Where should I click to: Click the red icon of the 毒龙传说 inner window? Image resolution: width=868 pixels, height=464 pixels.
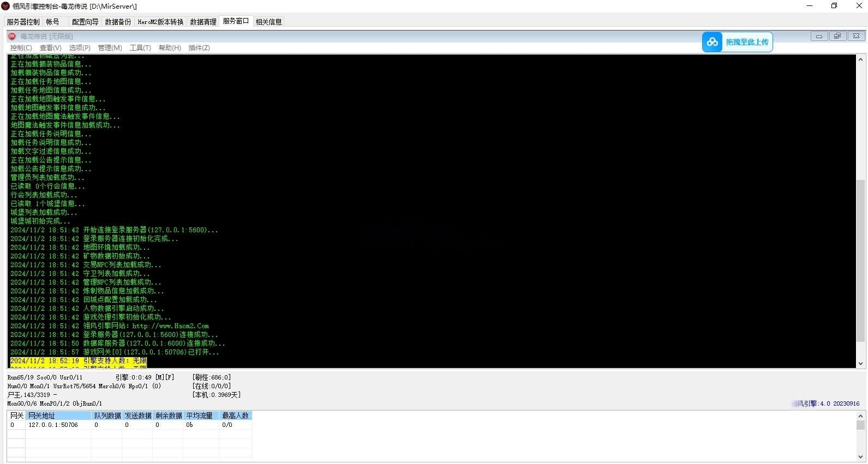pos(12,36)
